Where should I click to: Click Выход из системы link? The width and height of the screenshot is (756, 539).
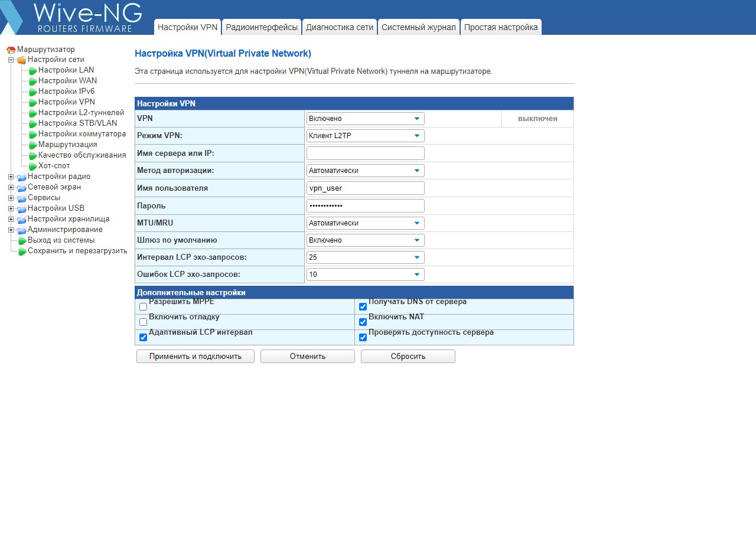[61, 240]
